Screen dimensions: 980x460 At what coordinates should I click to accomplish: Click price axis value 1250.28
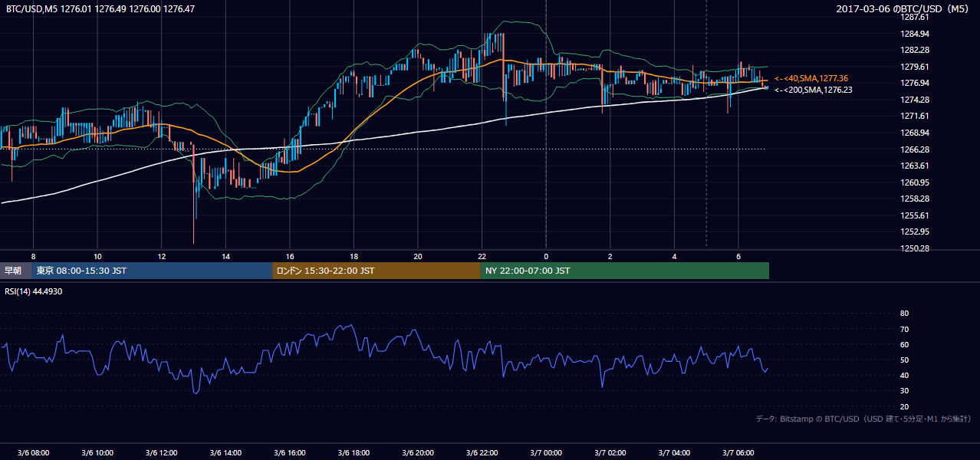point(915,248)
